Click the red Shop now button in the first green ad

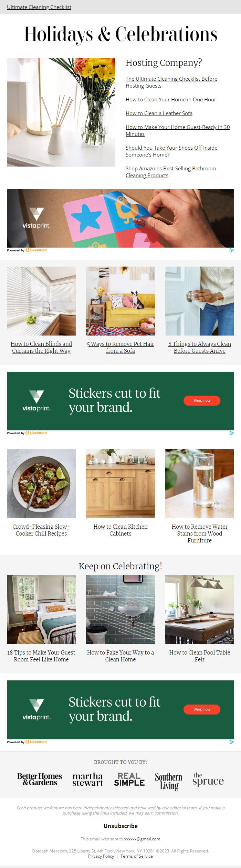point(202,400)
